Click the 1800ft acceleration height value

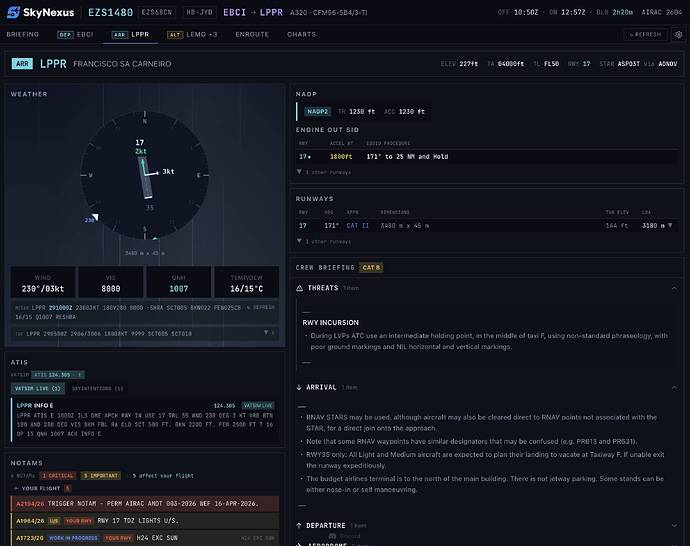coord(341,157)
